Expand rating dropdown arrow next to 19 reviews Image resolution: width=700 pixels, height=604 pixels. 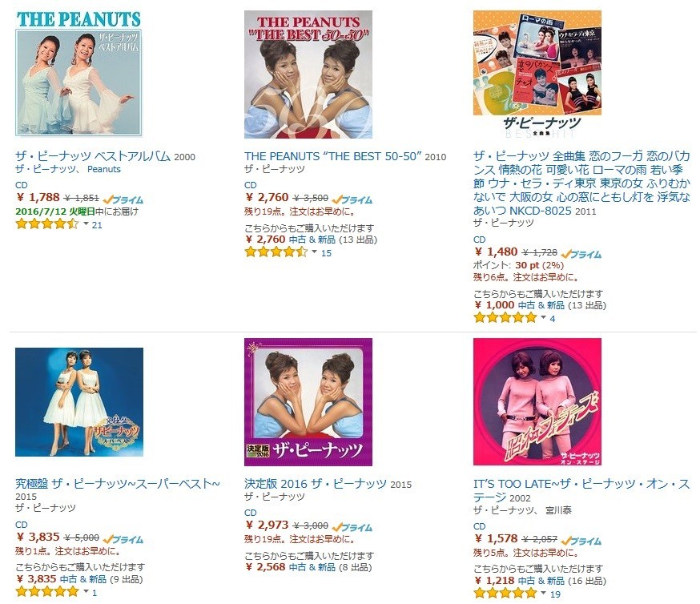point(543,593)
